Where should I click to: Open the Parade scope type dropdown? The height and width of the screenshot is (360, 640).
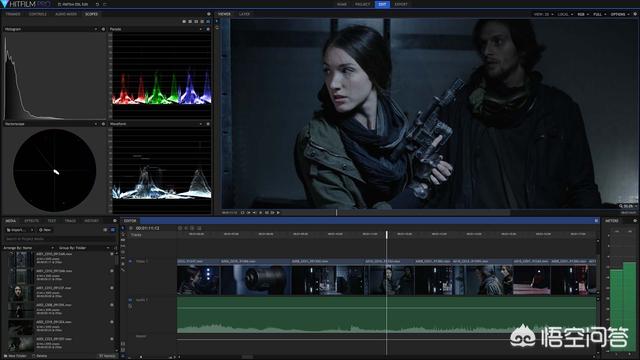pyautogui.click(x=200, y=29)
